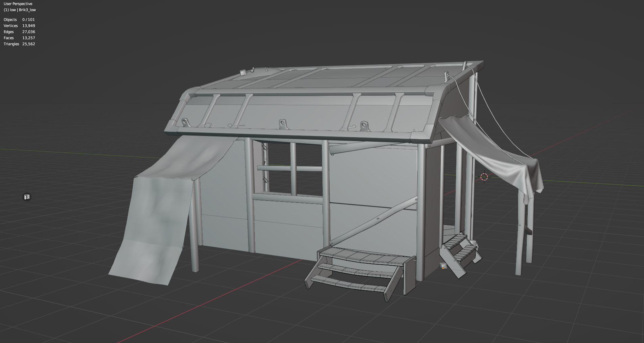Screen dimensions: 644x343
Task: Click the middle hook bracket on roof edge
Action: pos(283,124)
